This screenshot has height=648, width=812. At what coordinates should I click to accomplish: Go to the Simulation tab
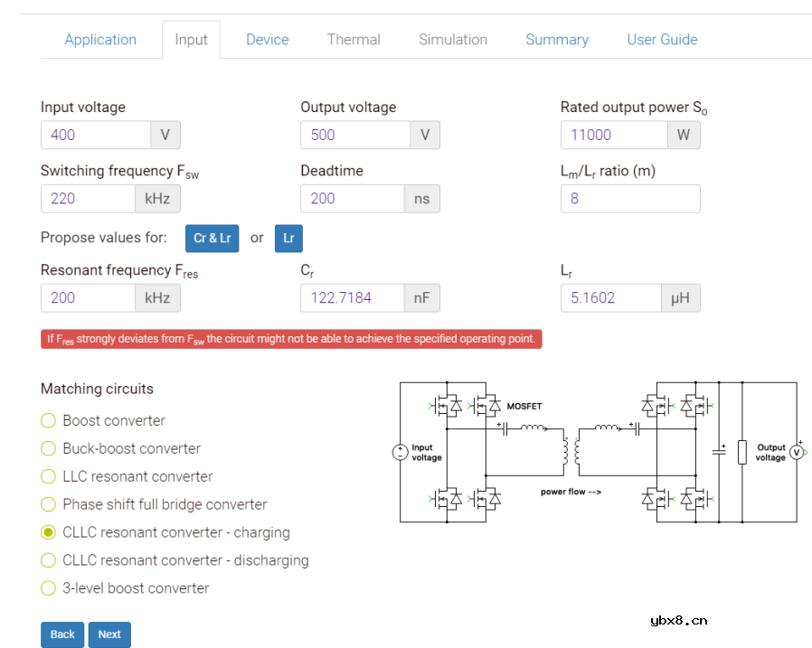(x=452, y=40)
